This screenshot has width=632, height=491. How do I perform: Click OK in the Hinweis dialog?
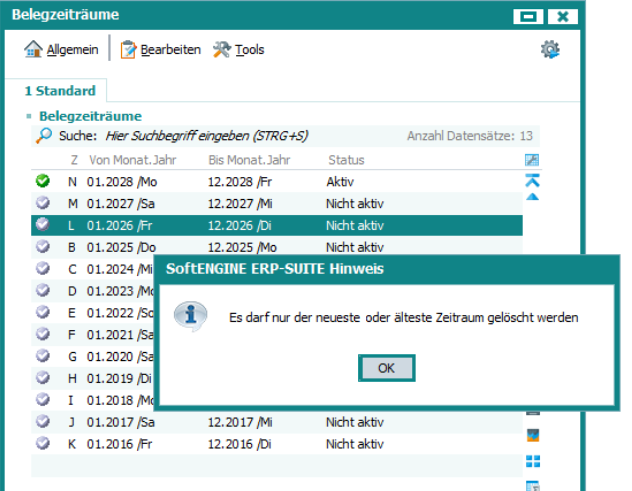pos(386,368)
